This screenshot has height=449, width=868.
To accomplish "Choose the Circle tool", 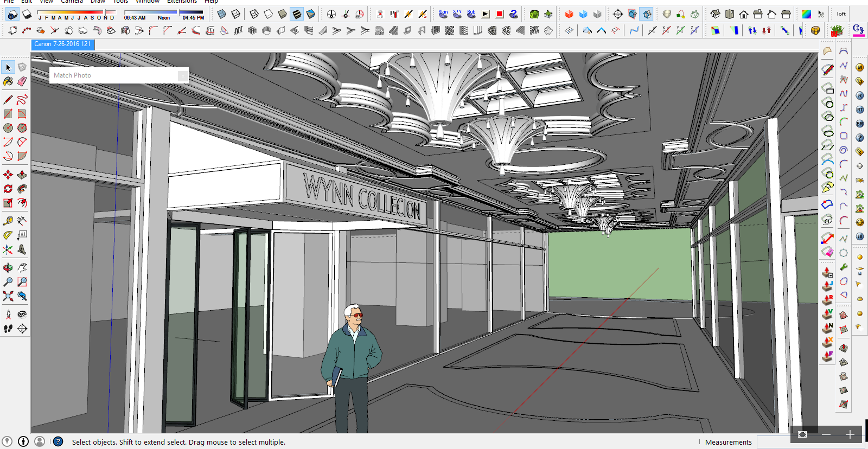I will coord(8,128).
